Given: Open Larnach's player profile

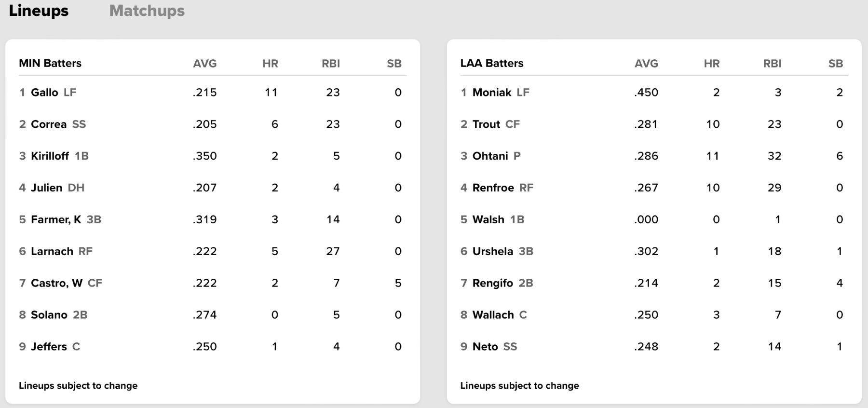Looking at the screenshot, I should point(52,251).
